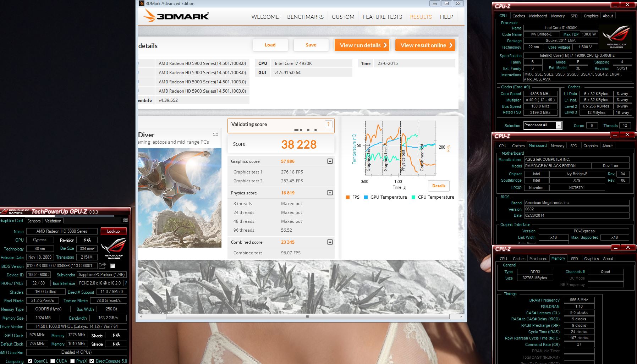Viewport: 637px width, 364px height.
Task: Minimize the CPU-Z Mainboard window
Action: 615,135
